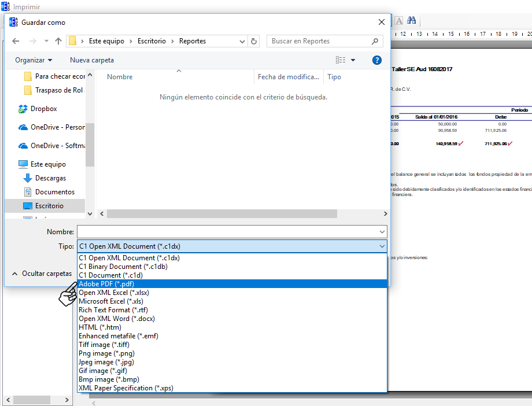Click Escritorio in the address breadcrumb
Image resolution: width=532 pixels, height=406 pixels.
click(152, 41)
